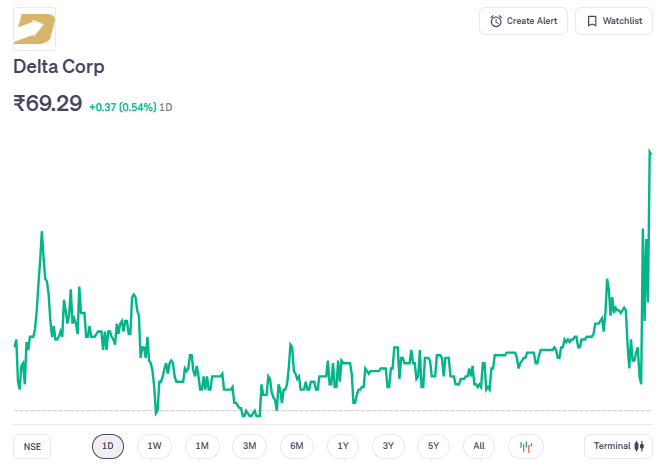This screenshot has height=474, width=668.
Task: View the 3Y price history
Action: point(388,446)
